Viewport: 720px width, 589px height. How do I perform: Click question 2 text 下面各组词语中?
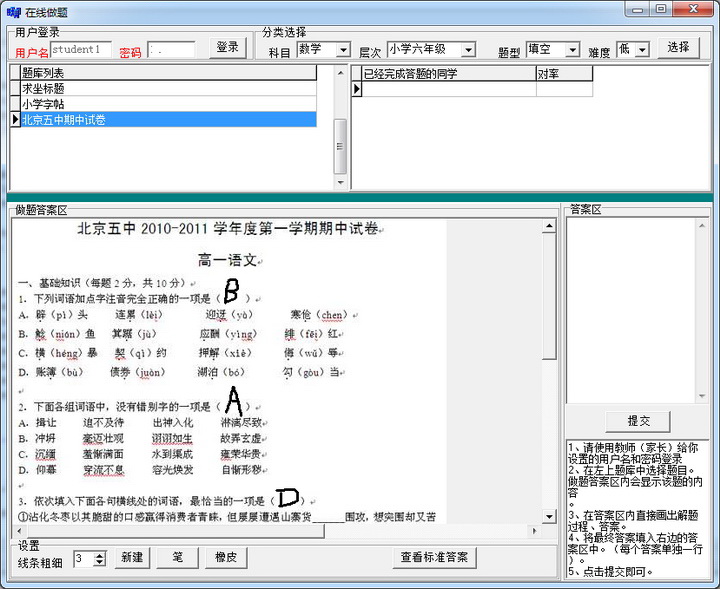[71, 407]
